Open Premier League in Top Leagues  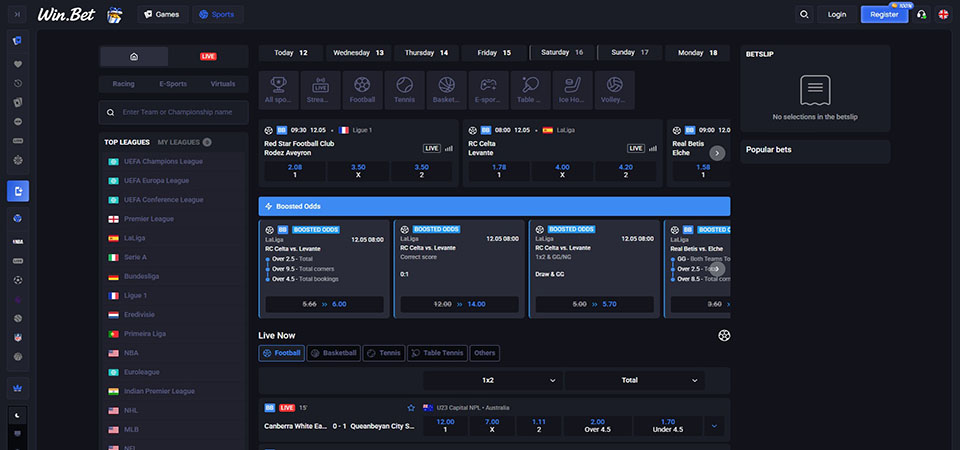pos(175,219)
